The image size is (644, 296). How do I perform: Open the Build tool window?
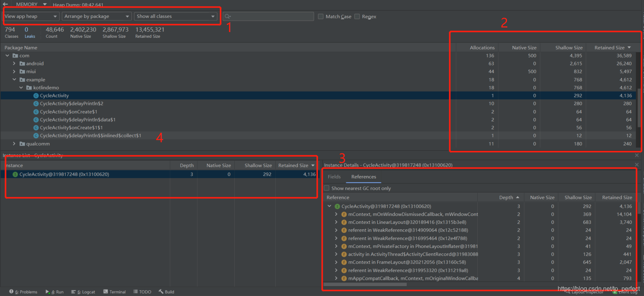point(167,292)
